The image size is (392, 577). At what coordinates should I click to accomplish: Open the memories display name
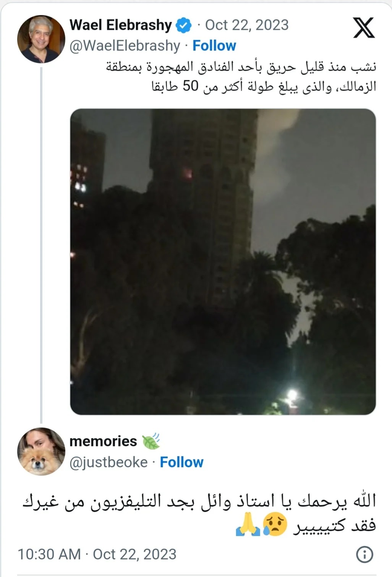pyautogui.click(x=103, y=441)
